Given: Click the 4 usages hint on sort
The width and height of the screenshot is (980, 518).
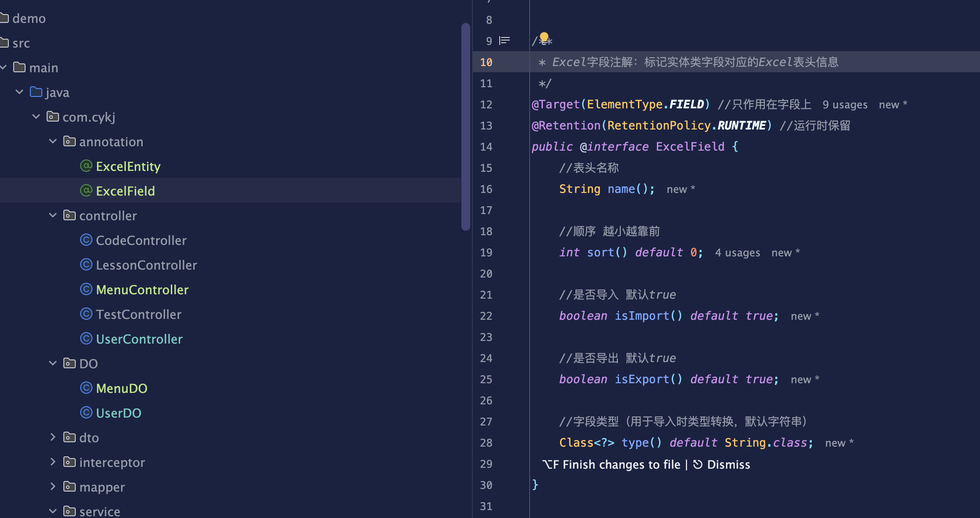Looking at the screenshot, I should 737,253.
